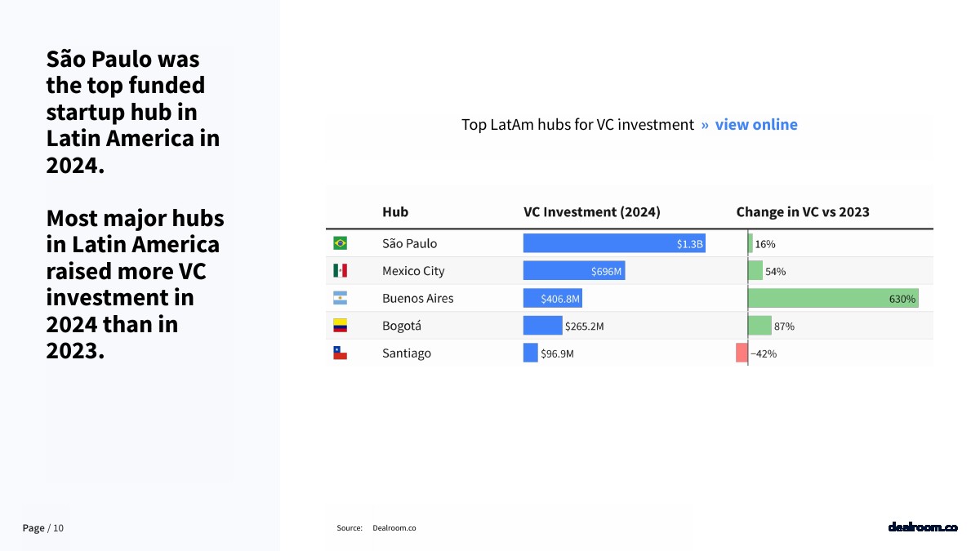
Task: Click the Brazil flag icon
Action: click(340, 243)
